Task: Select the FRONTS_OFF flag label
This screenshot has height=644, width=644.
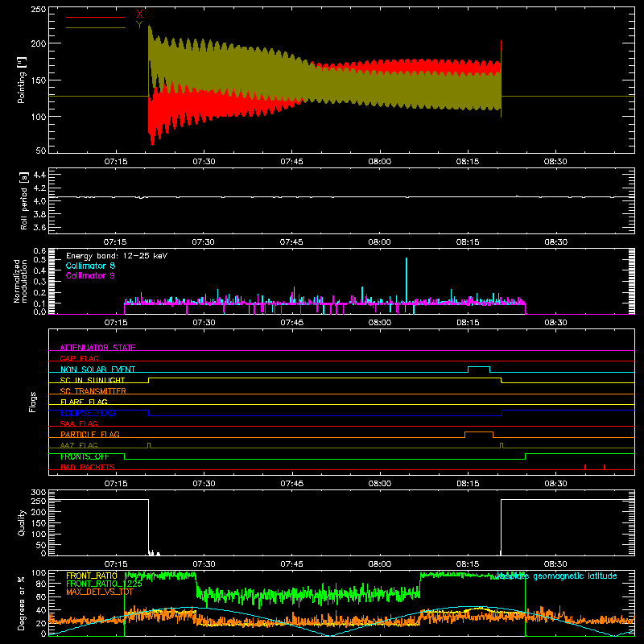Action: (85, 456)
